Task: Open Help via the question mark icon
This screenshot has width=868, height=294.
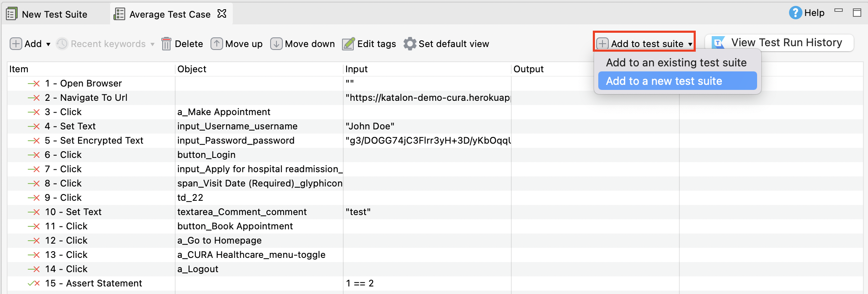Action: pos(795,13)
